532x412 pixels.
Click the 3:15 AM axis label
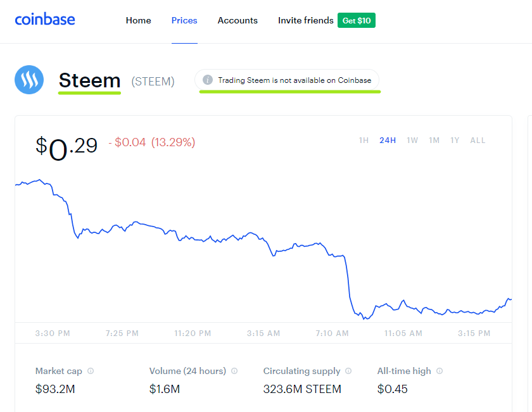click(263, 334)
